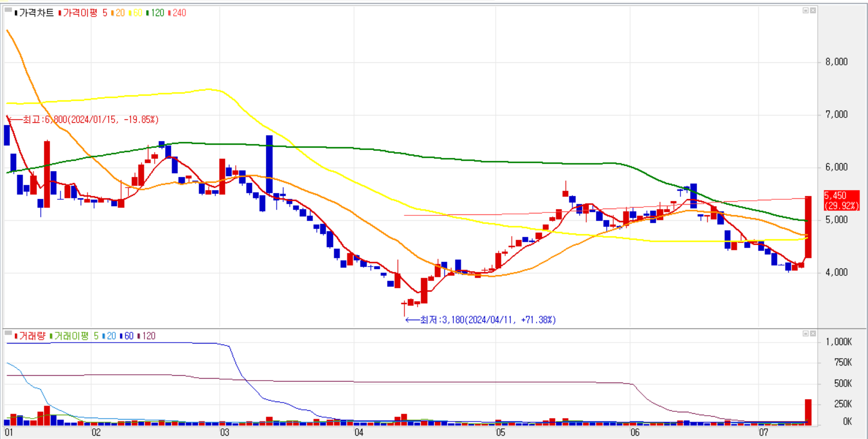The image size is (868, 439).
Task: Click the 8,000 price axis label
Action: pyautogui.click(x=836, y=62)
